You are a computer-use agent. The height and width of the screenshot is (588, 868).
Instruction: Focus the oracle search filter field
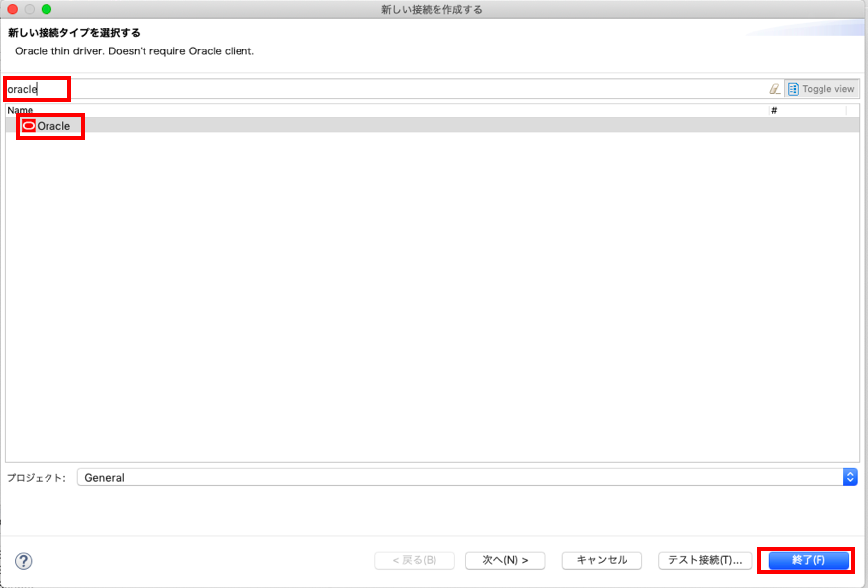385,89
